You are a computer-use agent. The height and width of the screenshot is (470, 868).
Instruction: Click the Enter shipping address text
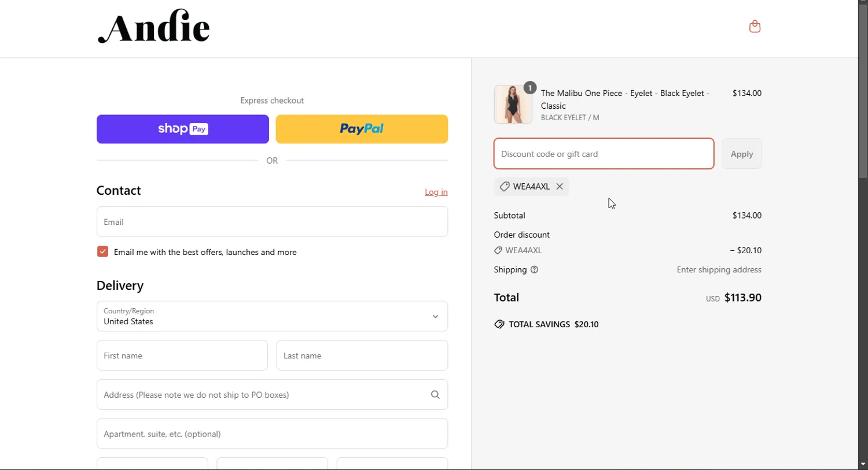(719, 269)
